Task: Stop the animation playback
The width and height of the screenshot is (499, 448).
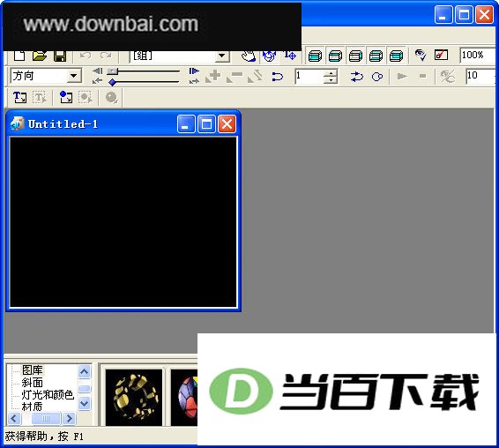Action: 422,76
